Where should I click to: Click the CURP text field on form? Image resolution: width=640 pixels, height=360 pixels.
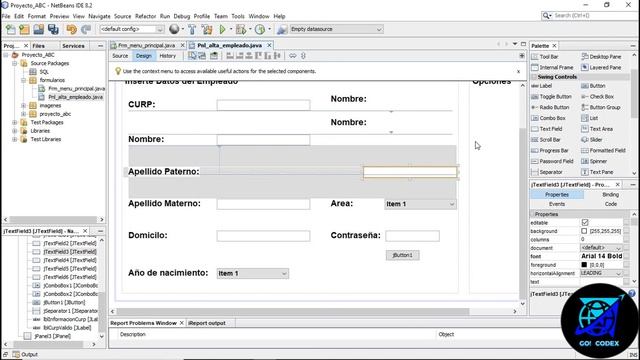pos(263,105)
